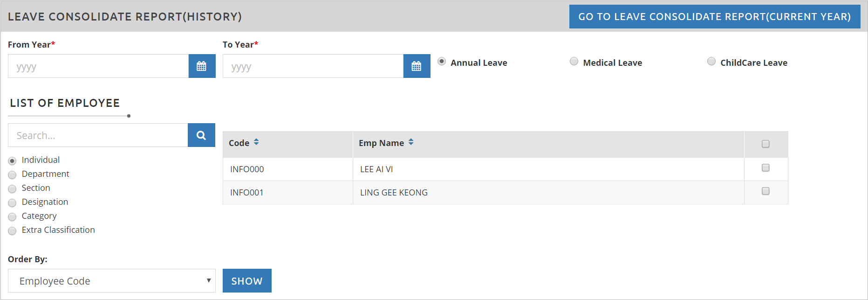This screenshot has height=300, width=868.
Task: Click the employee Search text box
Action: click(x=98, y=135)
